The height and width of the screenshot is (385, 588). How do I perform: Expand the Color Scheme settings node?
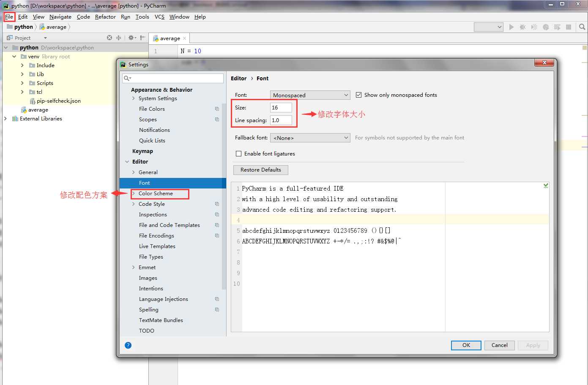(x=134, y=194)
